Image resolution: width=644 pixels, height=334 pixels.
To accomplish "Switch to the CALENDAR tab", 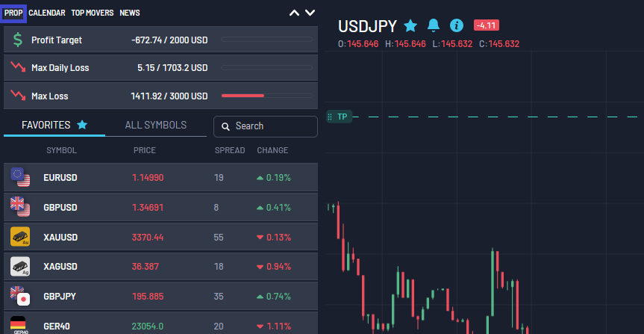I will pyautogui.click(x=47, y=13).
